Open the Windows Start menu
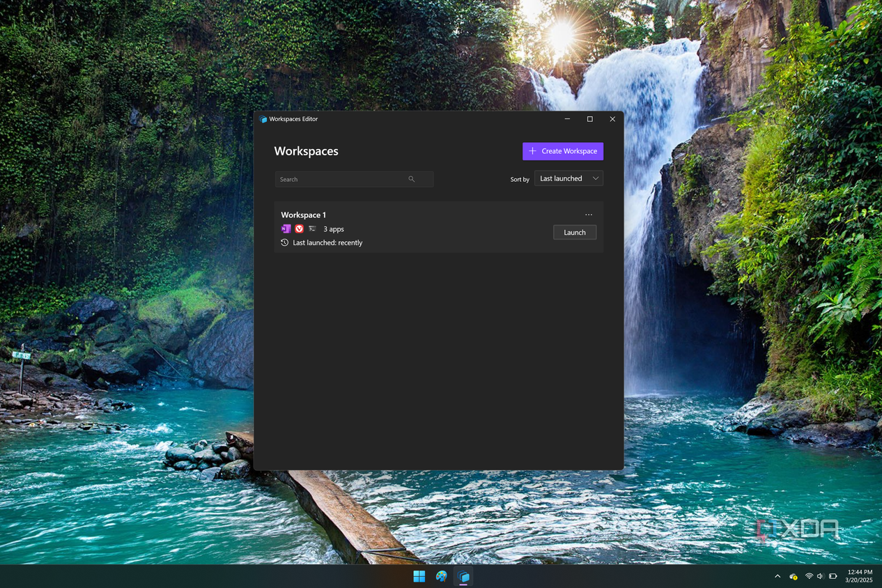The height and width of the screenshot is (588, 882). pyautogui.click(x=419, y=576)
